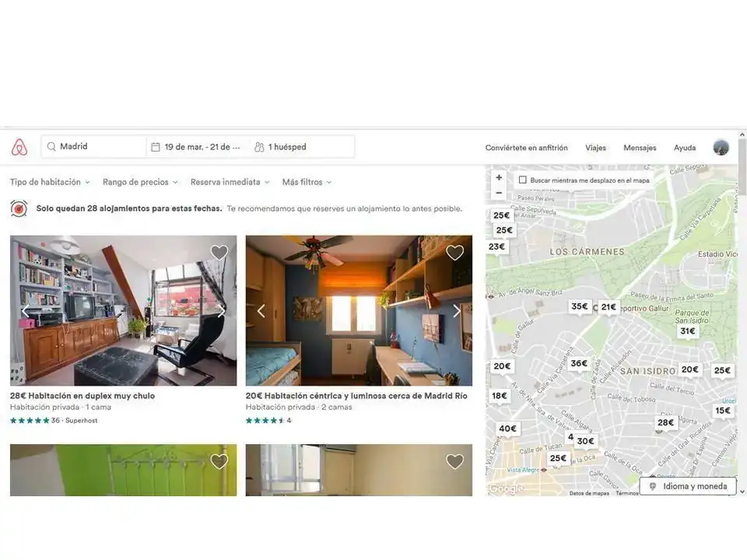Show next photo of duplex listing
The height and width of the screenshot is (560, 747).
pyautogui.click(x=222, y=311)
